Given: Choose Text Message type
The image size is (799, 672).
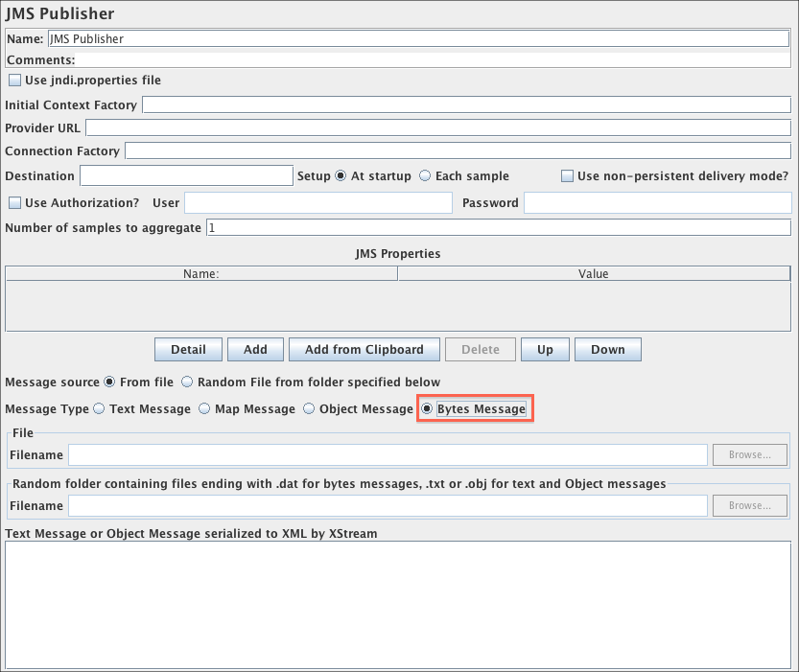Looking at the screenshot, I should (99, 408).
